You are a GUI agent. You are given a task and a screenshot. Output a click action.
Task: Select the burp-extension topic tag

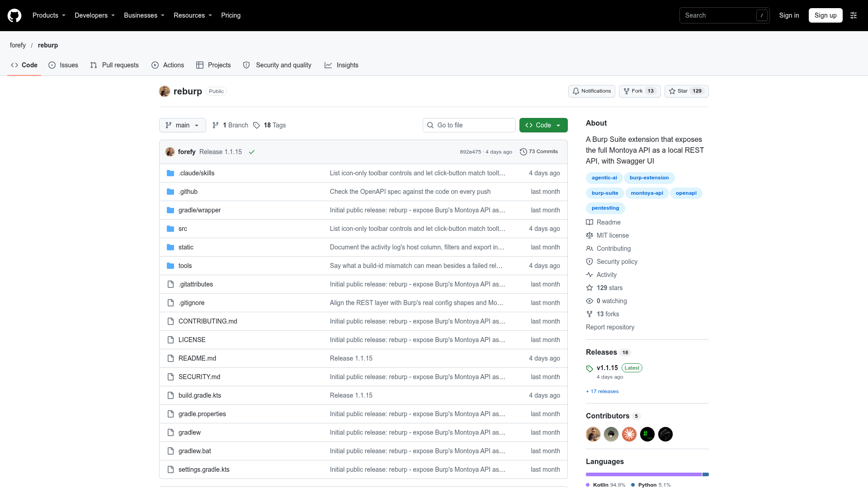(x=649, y=178)
